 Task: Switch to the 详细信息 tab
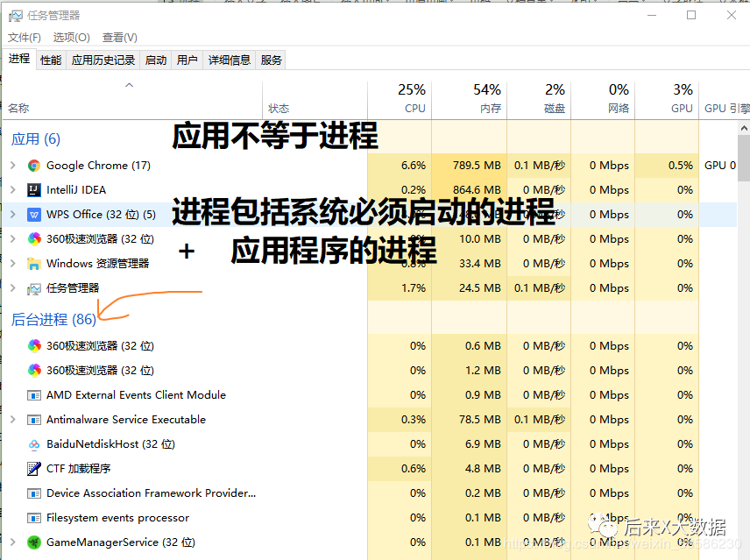pos(229,60)
